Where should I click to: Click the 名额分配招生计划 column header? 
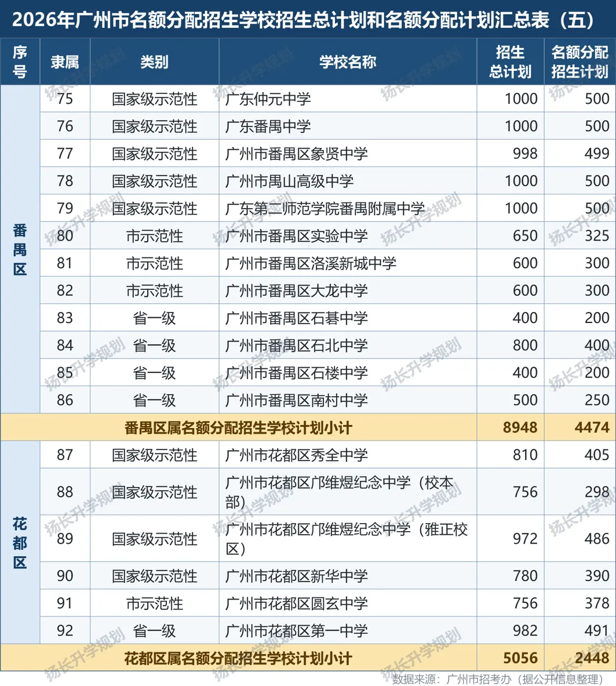click(x=579, y=61)
